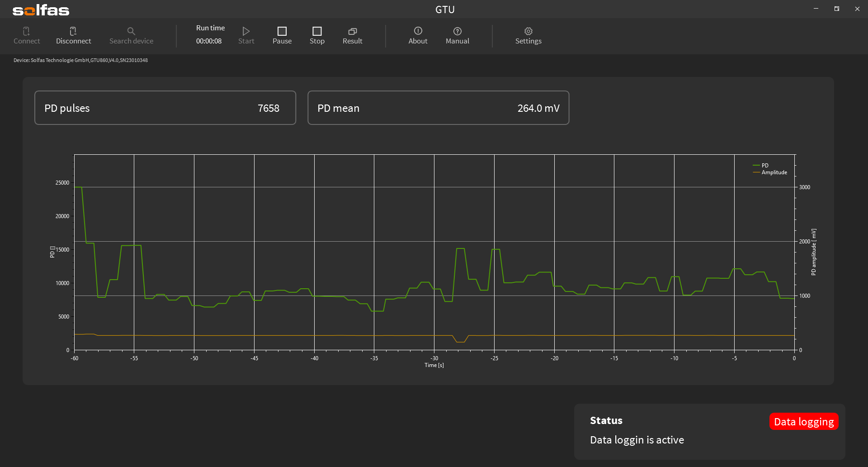Click the Connect device icon
This screenshot has width=868, height=467.
(x=27, y=31)
